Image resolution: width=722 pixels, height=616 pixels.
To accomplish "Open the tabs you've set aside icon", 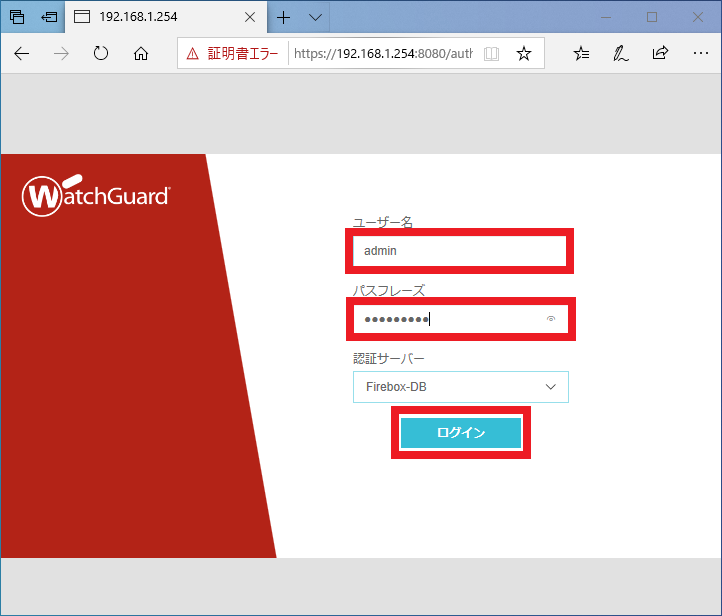I will pyautogui.click(x=17, y=17).
